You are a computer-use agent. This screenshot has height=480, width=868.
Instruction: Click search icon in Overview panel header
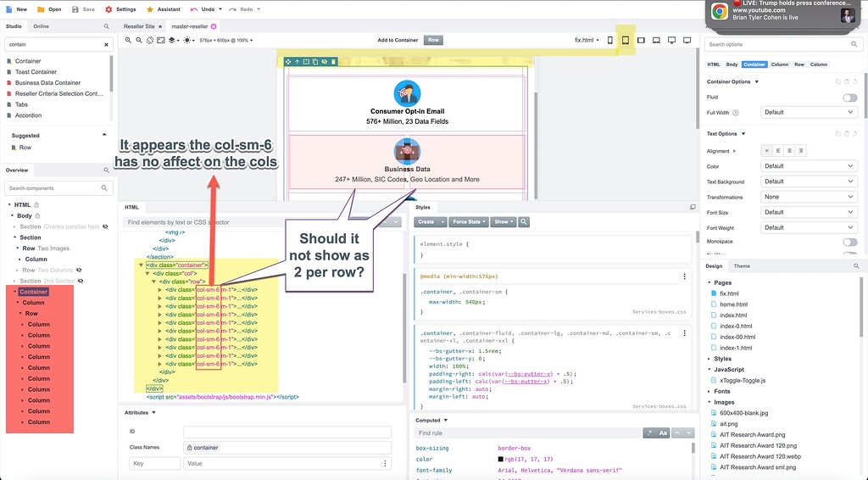tap(106, 170)
